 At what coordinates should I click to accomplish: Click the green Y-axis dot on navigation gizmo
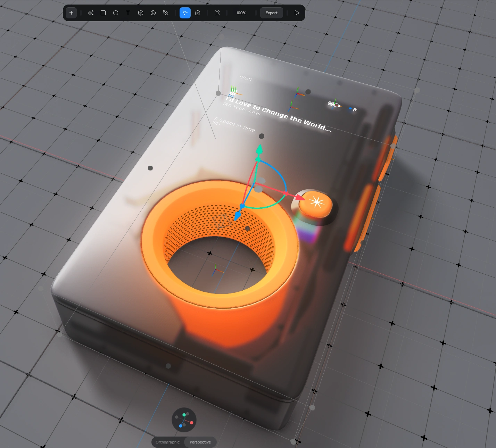pyautogui.click(x=184, y=415)
